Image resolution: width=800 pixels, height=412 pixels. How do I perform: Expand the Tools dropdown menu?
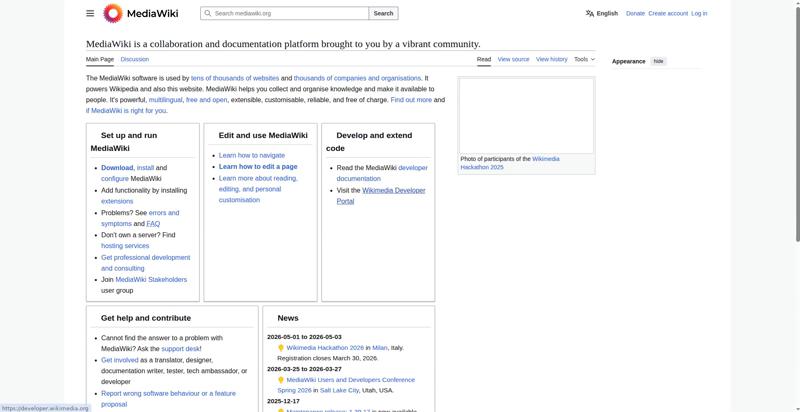tap(584, 59)
